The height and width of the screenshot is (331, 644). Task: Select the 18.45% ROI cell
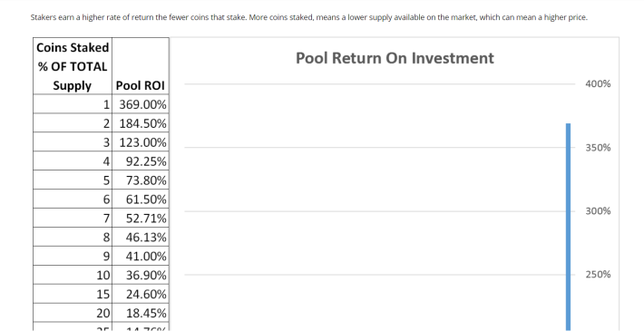140,313
